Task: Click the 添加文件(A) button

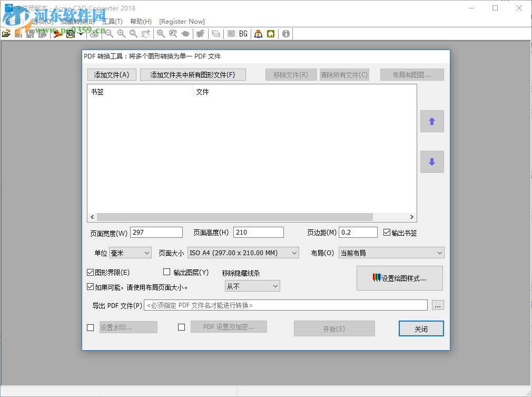Action: pyautogui.click(x=111, y=74)
